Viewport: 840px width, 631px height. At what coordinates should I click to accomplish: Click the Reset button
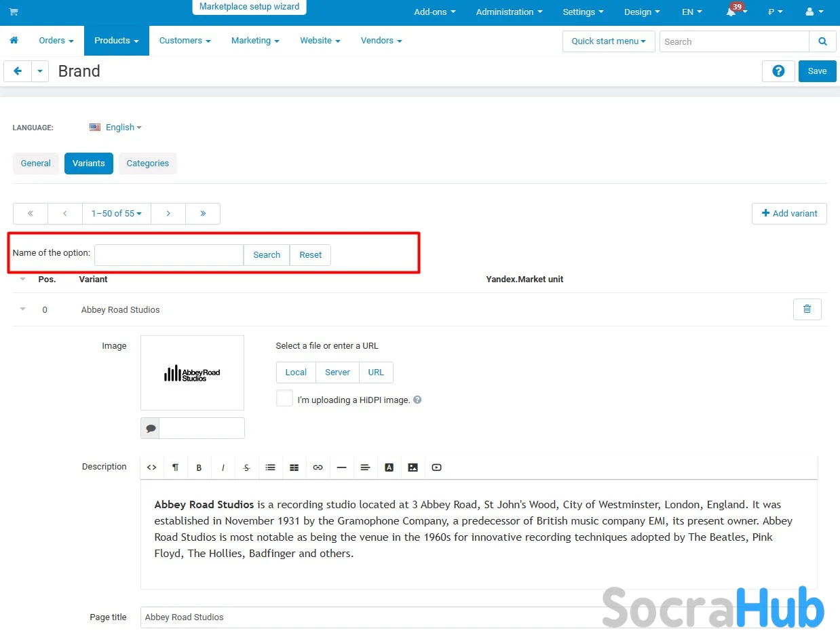[x=311, y=255]
